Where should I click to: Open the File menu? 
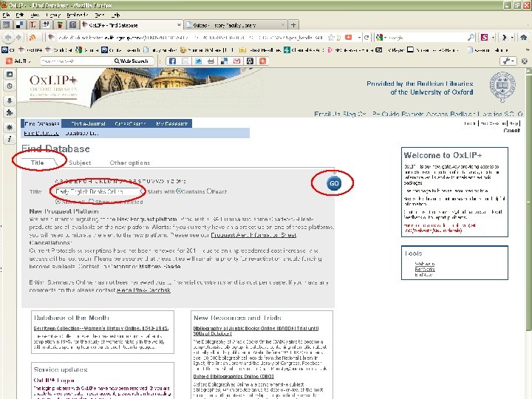point(6,15)
